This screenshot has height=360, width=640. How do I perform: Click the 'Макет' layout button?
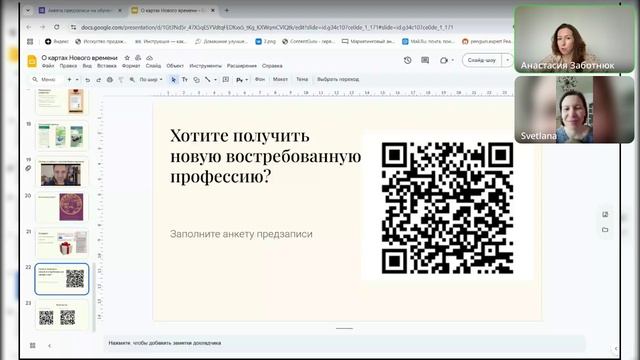(x=280, y=79)
